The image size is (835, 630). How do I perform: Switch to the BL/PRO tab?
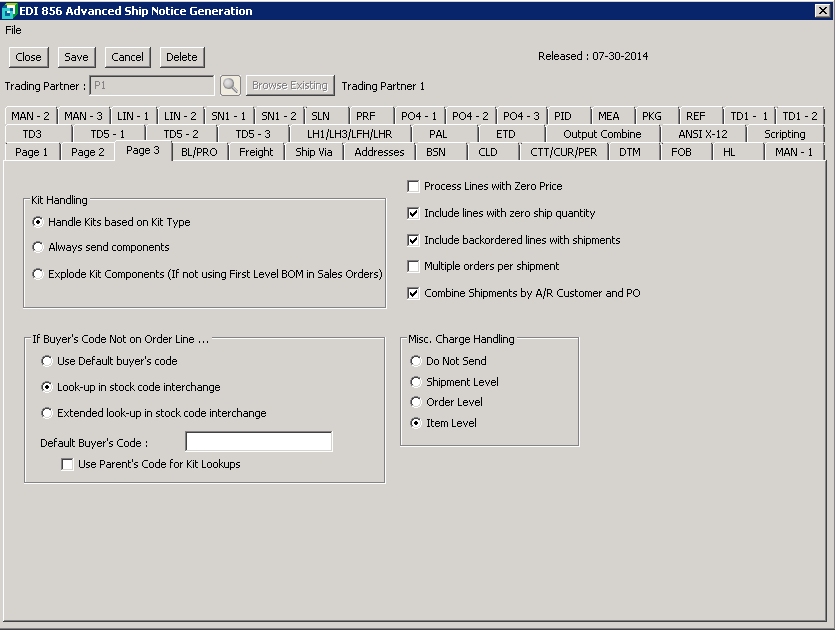tap(199, 152)
